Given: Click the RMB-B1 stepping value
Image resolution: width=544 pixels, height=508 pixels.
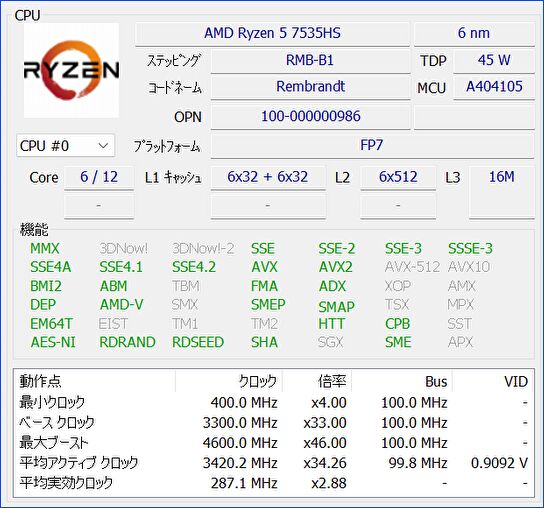Looking at the screenshot, I should tap(310, 61).
